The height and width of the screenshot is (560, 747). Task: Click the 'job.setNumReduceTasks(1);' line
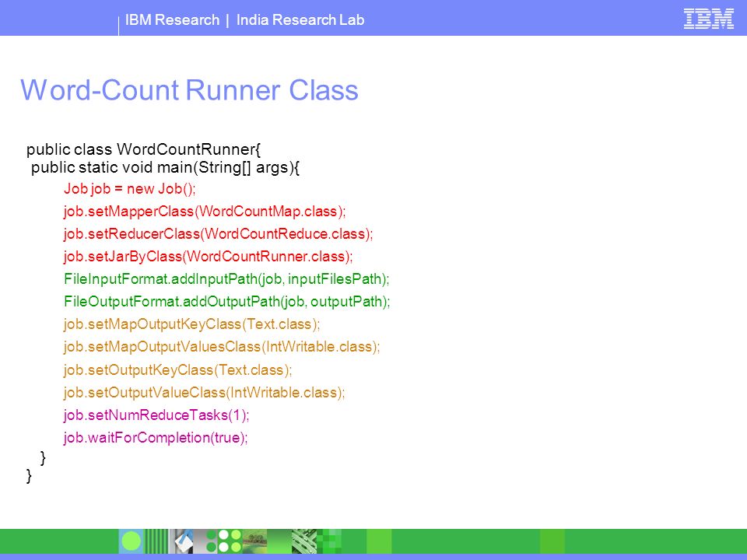click(156, 415)
